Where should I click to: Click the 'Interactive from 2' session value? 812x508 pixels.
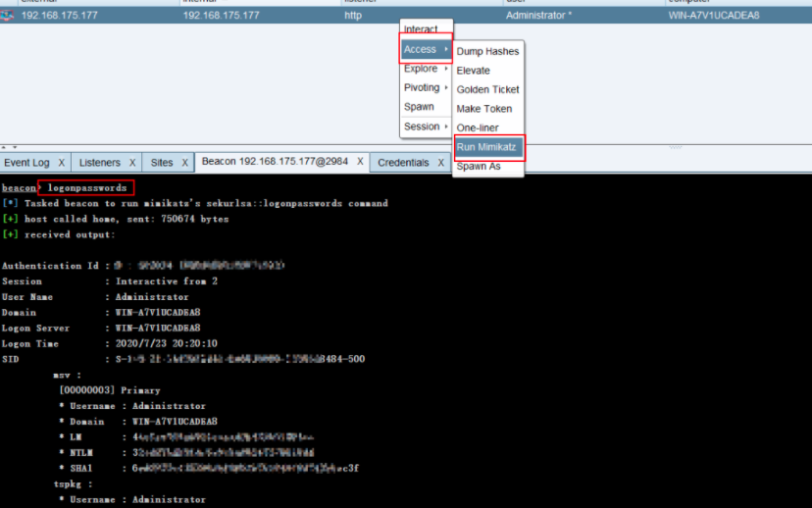coord(167,281)
